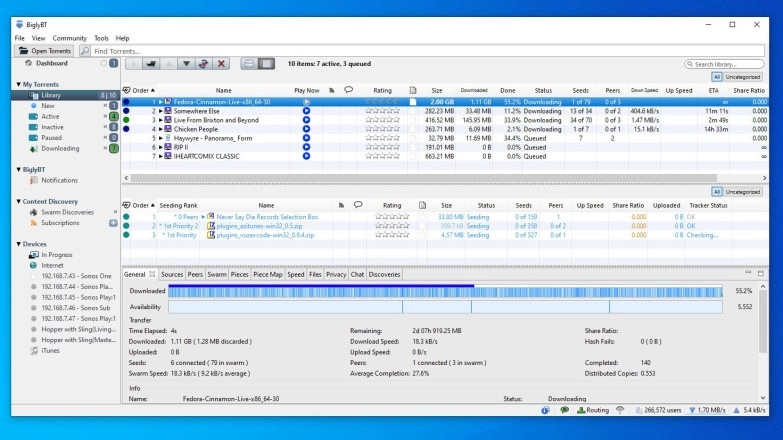Open the Community menu
Viewport: 783px width, 440px height.
pos(69,38)
